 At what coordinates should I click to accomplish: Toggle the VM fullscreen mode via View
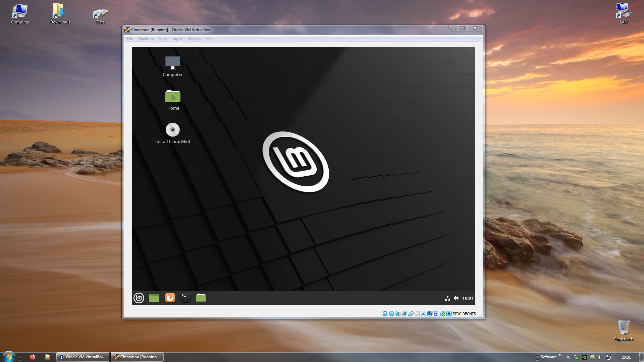pyautogui.click(x=163, y=39)
